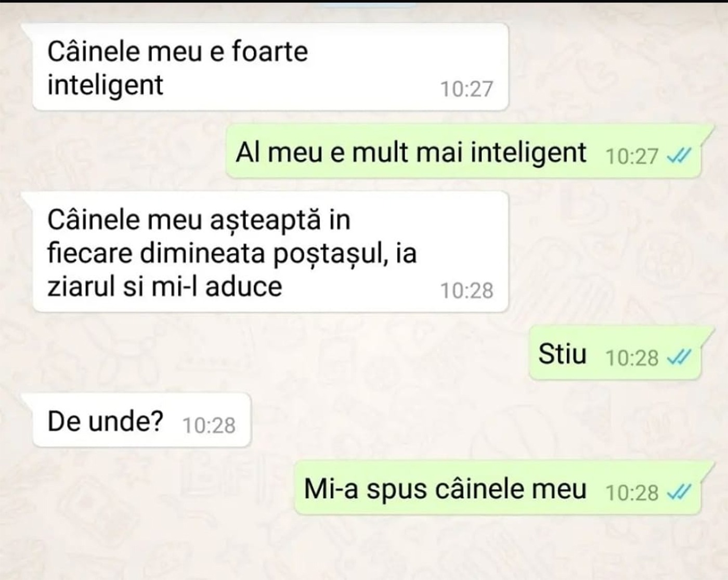
Task: Tap the 10:27 timestamp of the first received message
Action: click(466, 89)
